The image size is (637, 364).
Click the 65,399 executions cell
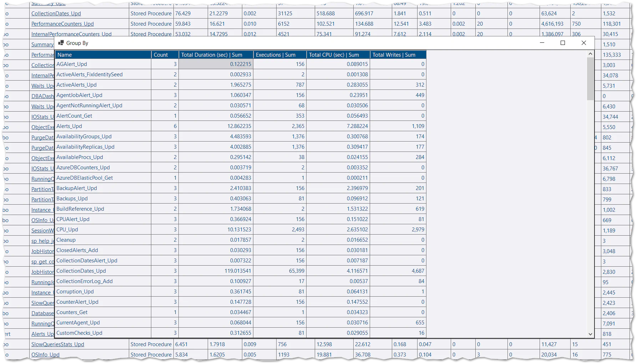(280, 271)
